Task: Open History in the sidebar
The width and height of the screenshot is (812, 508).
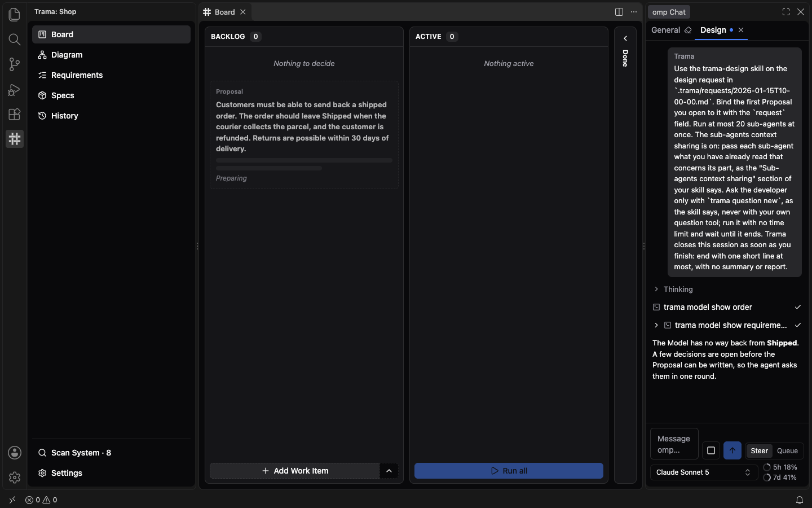Action: click(111, 116)
